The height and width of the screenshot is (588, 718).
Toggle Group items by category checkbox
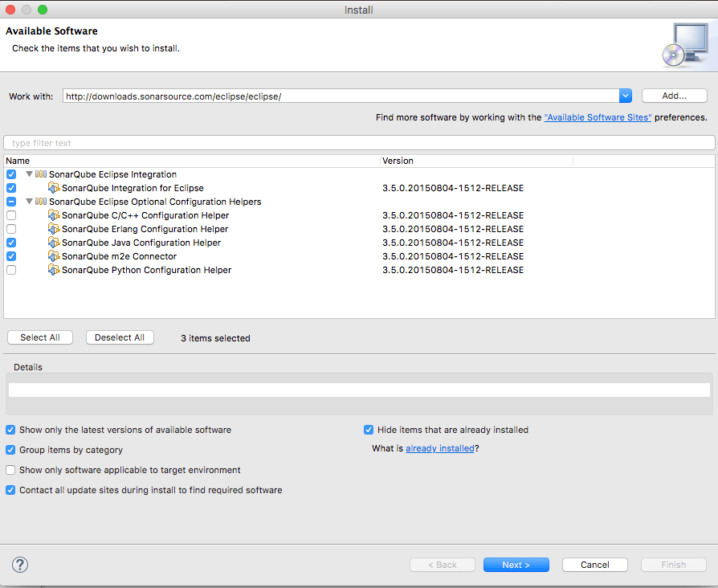point(10,450)
